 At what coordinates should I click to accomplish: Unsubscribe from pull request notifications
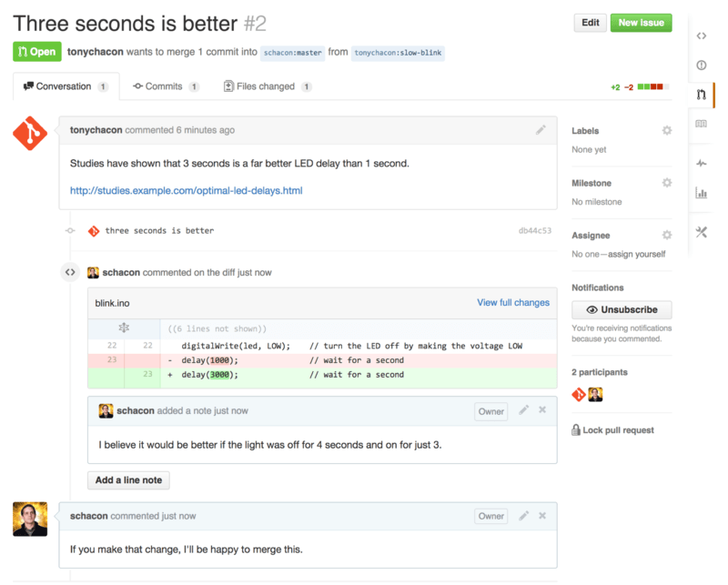click(622, 309)
